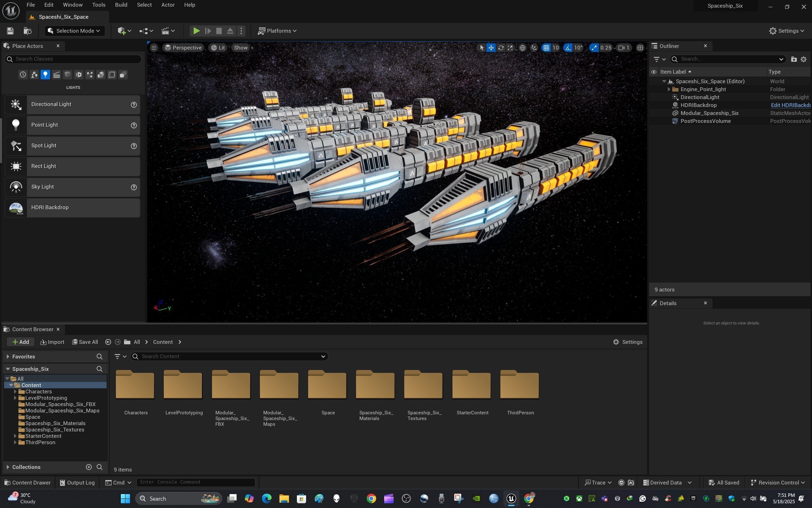Toggle the Outliner visibility eye column
This screenshot has width=812, height=508.
click(654, 72)
